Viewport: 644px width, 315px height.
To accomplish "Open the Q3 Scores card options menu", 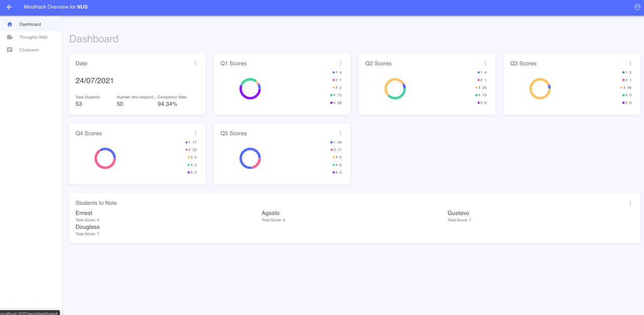I will tap(630, 63).
